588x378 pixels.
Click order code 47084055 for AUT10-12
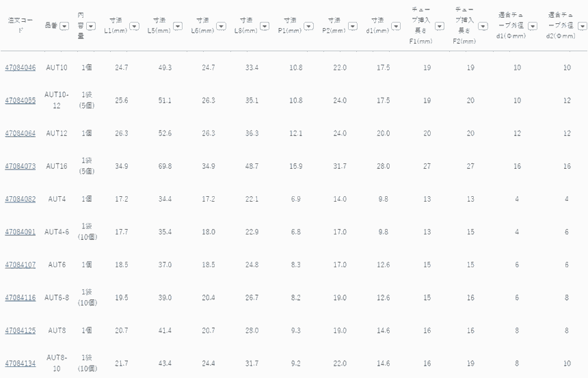tap(21, 100)
